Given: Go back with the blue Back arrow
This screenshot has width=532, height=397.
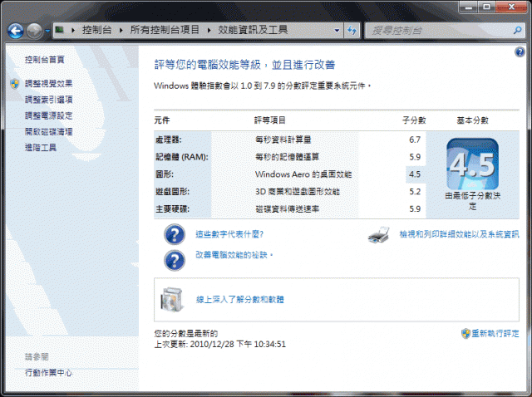Looking at the screenshot, I should click(16, 31).
